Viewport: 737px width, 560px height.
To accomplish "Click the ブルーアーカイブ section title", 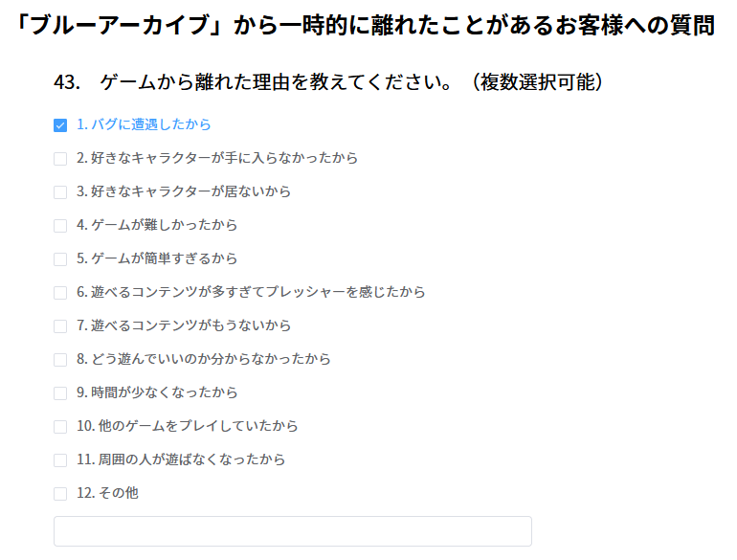I will pos(368,26).
